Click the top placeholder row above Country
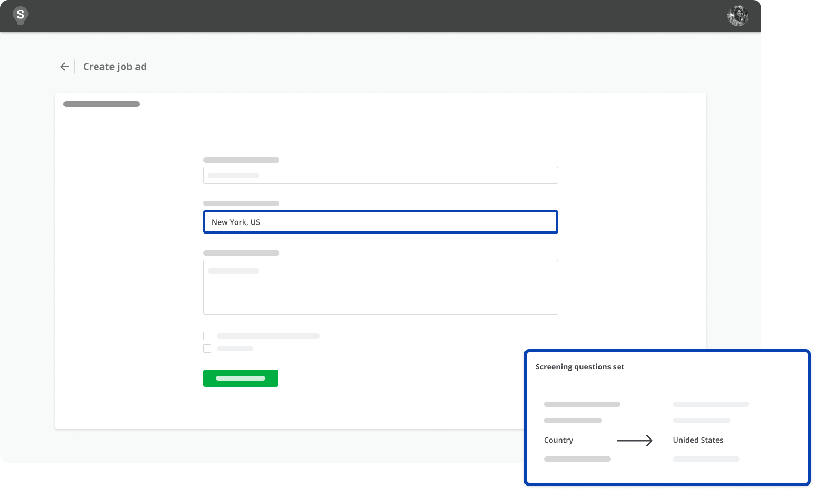Screen dimensions: 829x504 [x=582, y=404]
